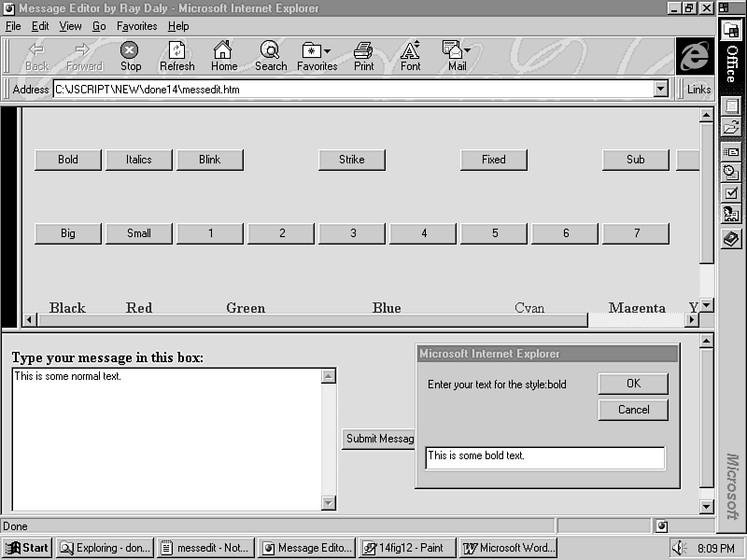Click the prompt dialog text input field
Image resolution: width=747 pixels, height=560 pixels.
pyautogui.click(x=545, y=457)
